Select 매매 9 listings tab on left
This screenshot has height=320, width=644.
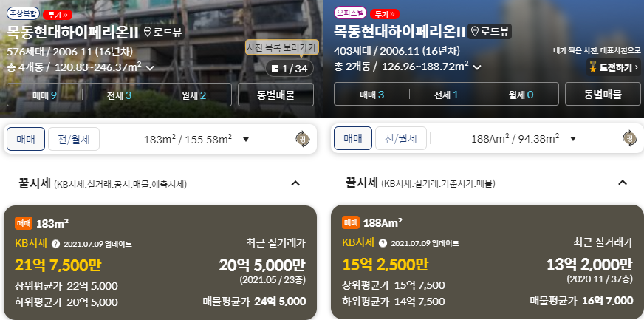point(44,95)
